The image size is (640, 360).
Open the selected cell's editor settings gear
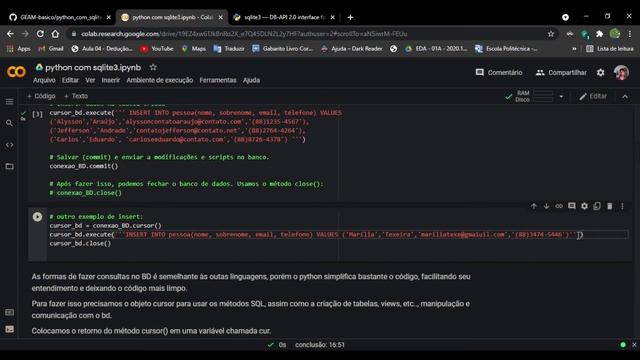point(584,206)
